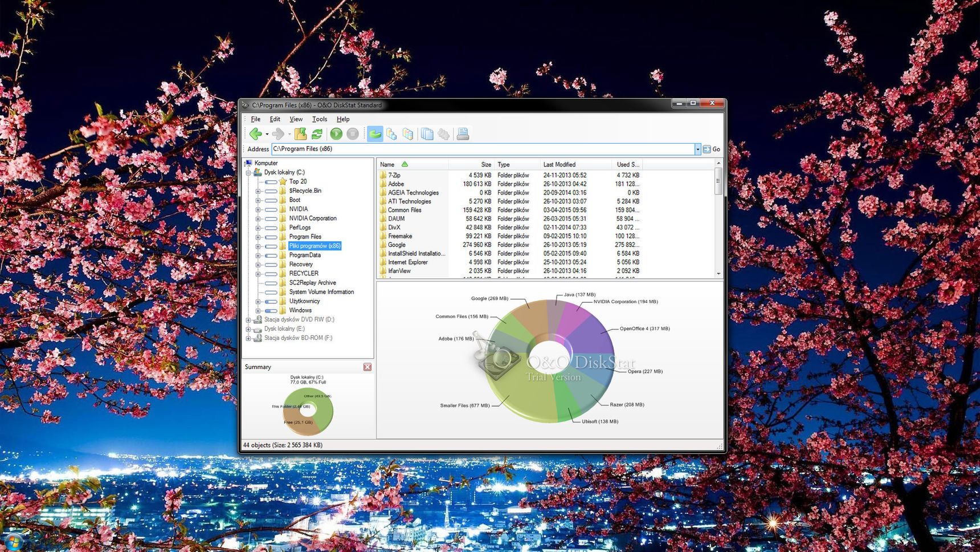Expand the Użytkownicy tree node
The width and height of the screenshot is (980, 552).
pos(258,302)
